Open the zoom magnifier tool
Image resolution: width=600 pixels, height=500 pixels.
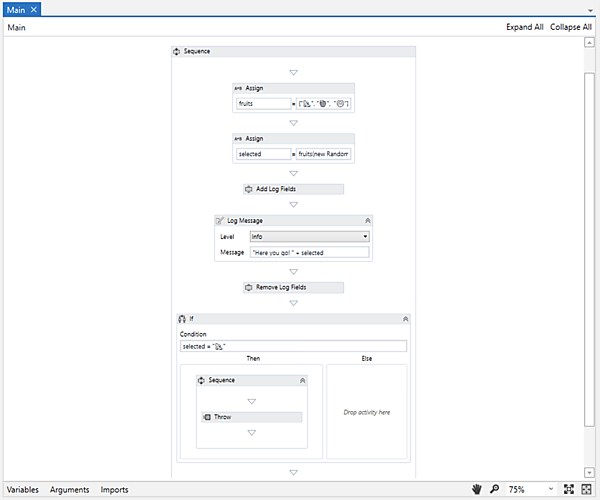point(494,489)
